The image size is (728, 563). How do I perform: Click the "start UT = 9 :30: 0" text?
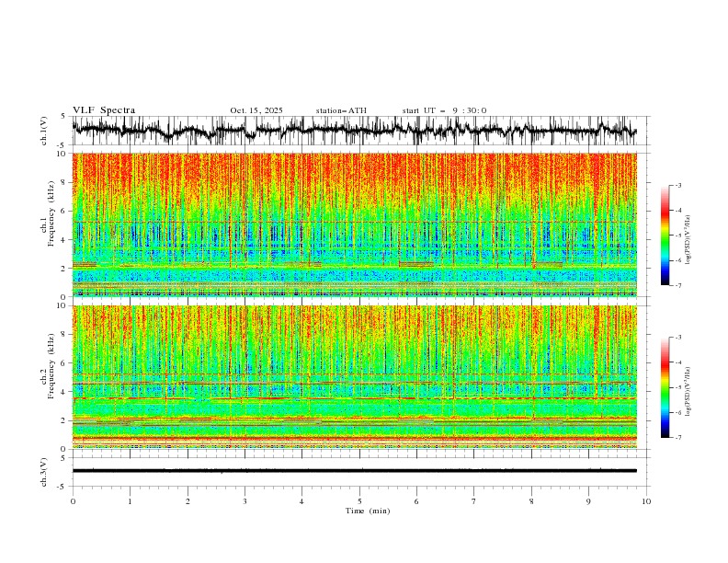[444, 110]
